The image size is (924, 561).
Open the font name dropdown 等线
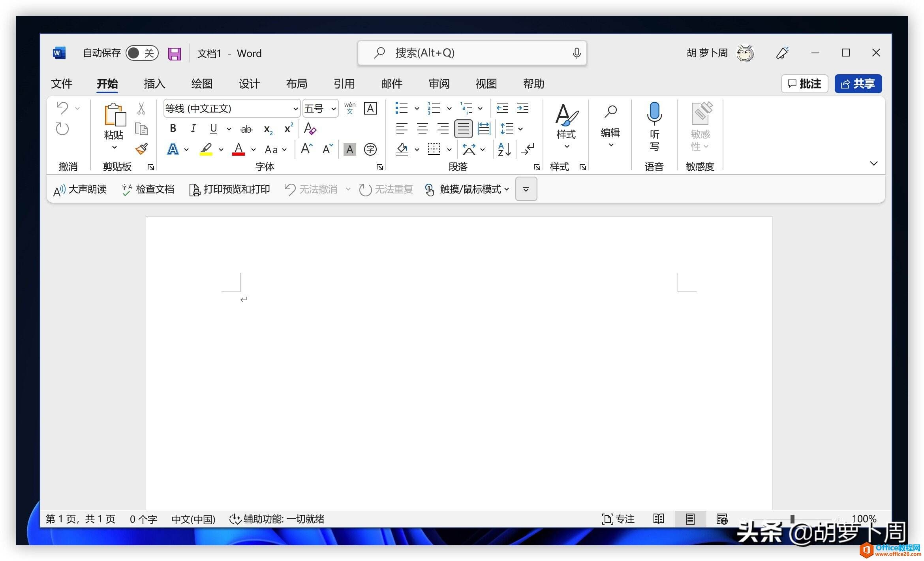tap(295, 108)
